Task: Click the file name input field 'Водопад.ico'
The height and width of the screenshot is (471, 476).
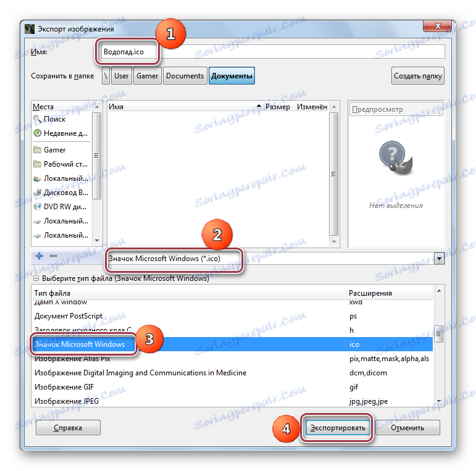Action: (273, 52)
